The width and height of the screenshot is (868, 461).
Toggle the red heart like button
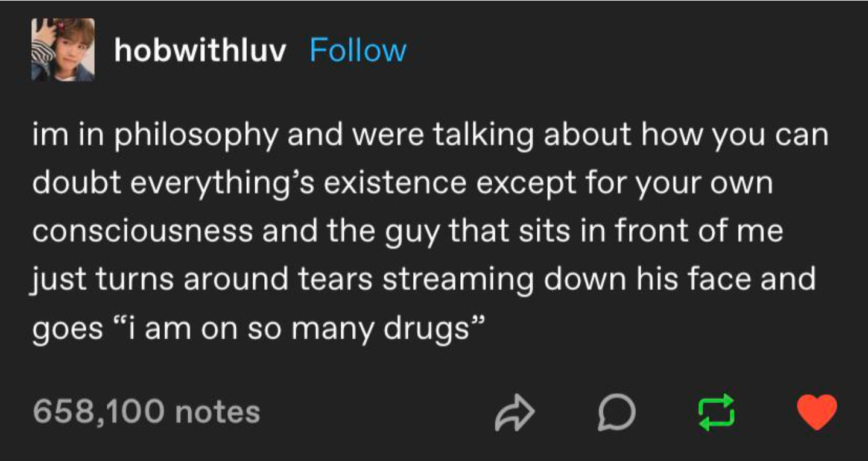tap(817, 412)
